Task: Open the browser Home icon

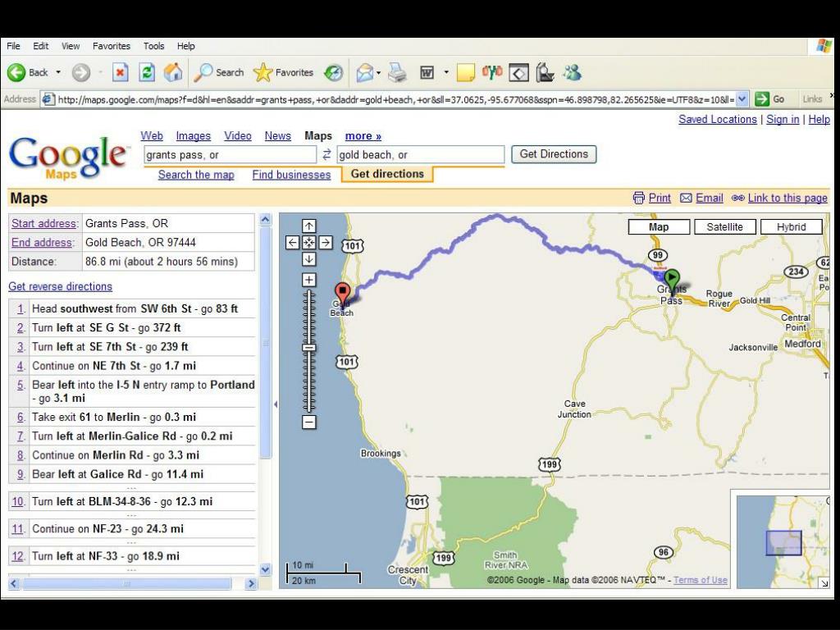Action: (x=173, y=72)
